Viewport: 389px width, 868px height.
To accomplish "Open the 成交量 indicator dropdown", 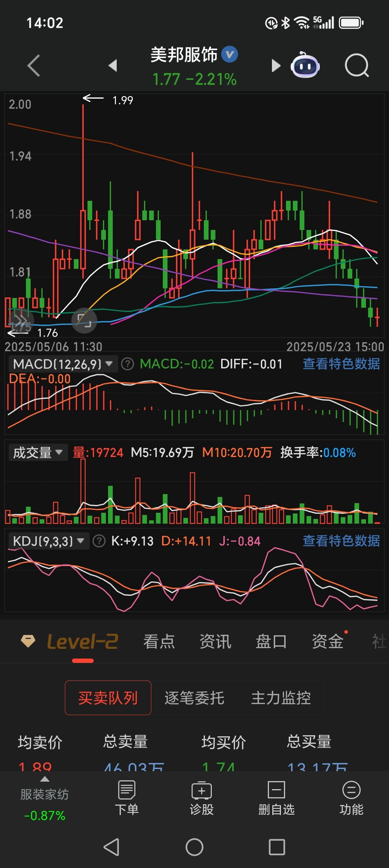I will (x=38, y=452).
